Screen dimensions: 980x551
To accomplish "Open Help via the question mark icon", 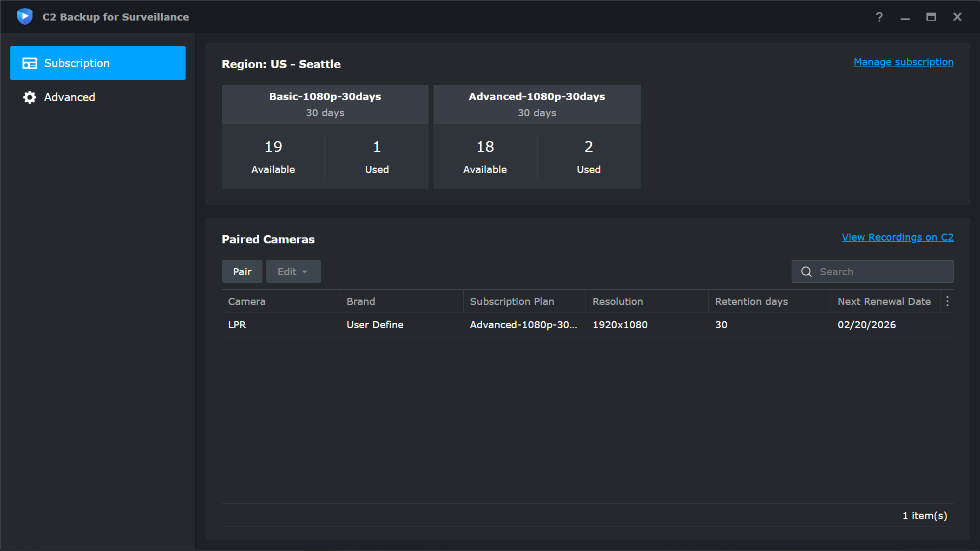I will (x=879, y=17).
